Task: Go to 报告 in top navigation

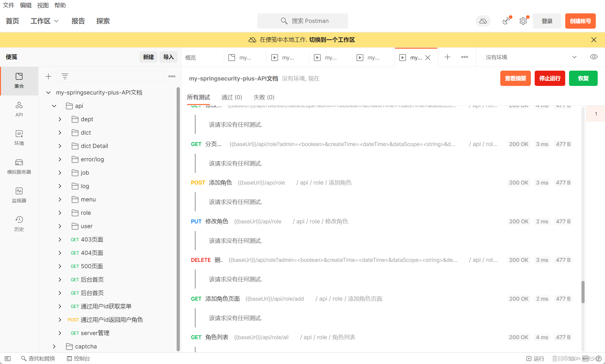Action: point(78,21)
